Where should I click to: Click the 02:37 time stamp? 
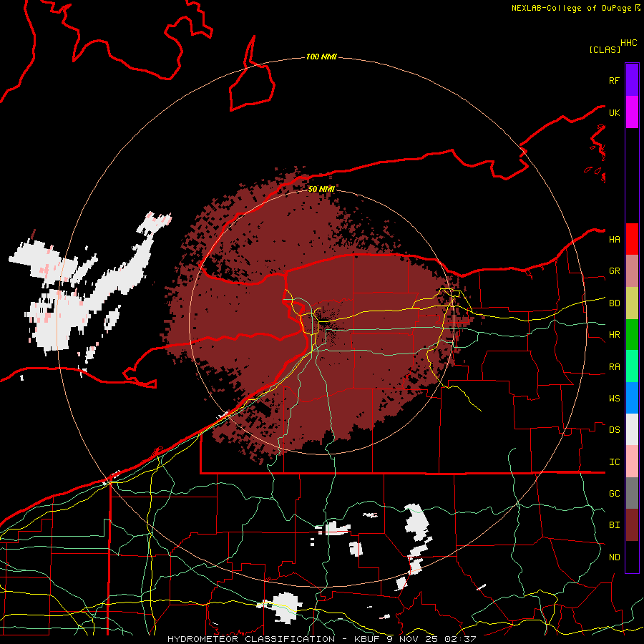(459, 639)
